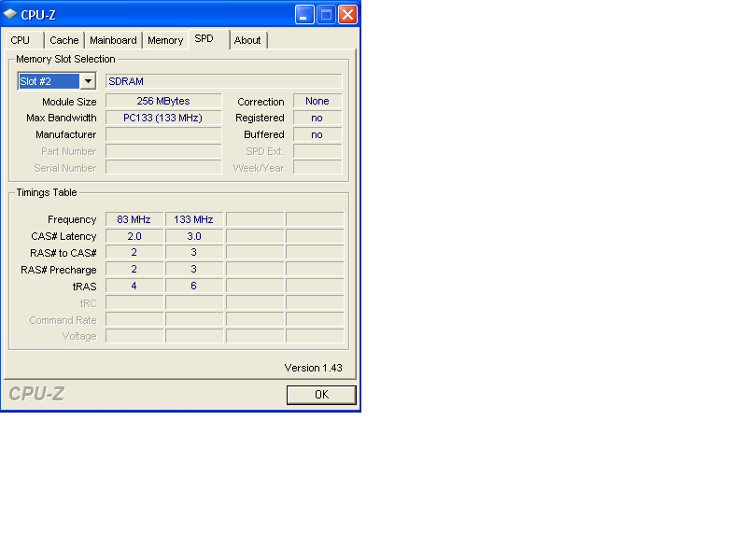Click the 83 MHz frequency cell
Viewport: 747px width, 560px height.
[x=134, y=219]
